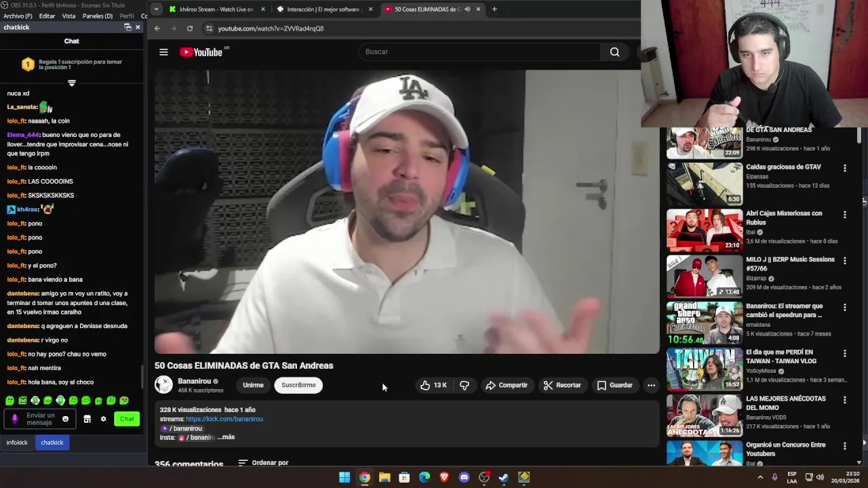Join the channel via Unirme
The height and width of the screenshot is (488, 868).
click(x=253, y=385)
